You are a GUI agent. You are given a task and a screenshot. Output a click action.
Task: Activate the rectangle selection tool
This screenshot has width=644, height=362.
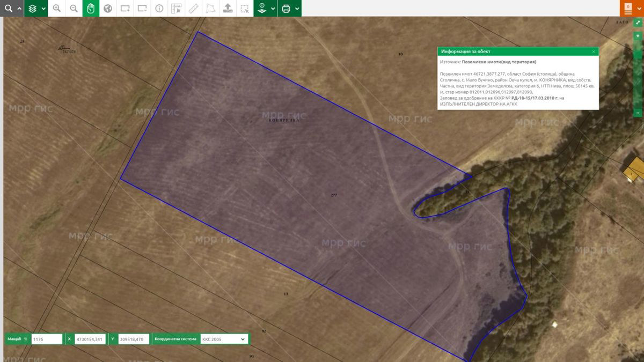pyautogui.click(x=245, y=8)
